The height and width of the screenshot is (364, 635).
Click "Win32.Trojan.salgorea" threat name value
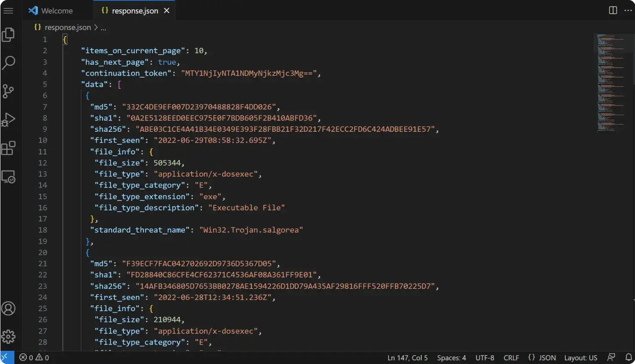point(251,230)
